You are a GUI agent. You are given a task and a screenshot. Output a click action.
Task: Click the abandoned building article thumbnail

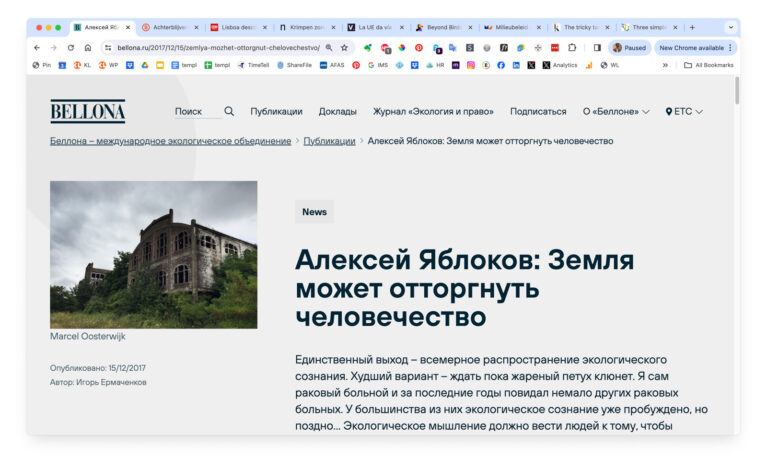[x=153, y=254]
